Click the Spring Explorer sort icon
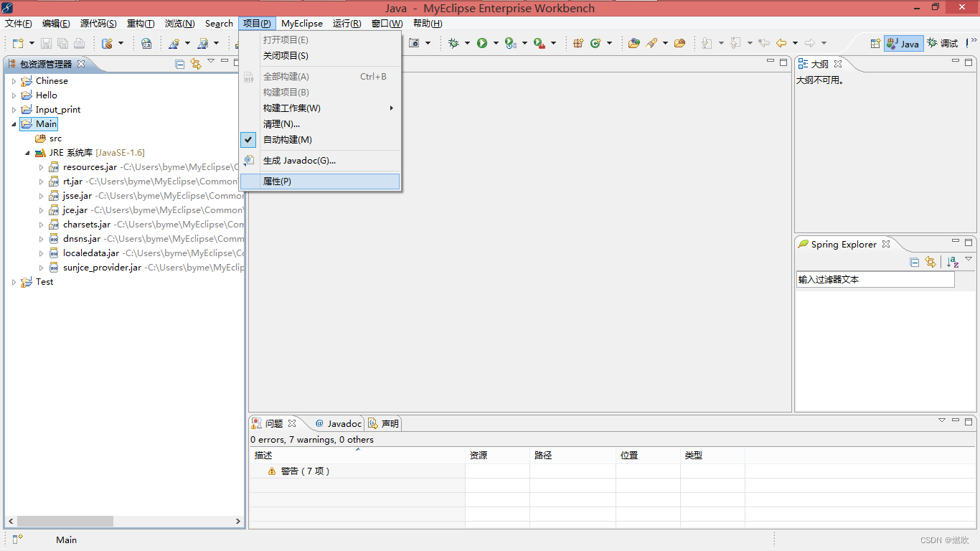 point(953,262)
